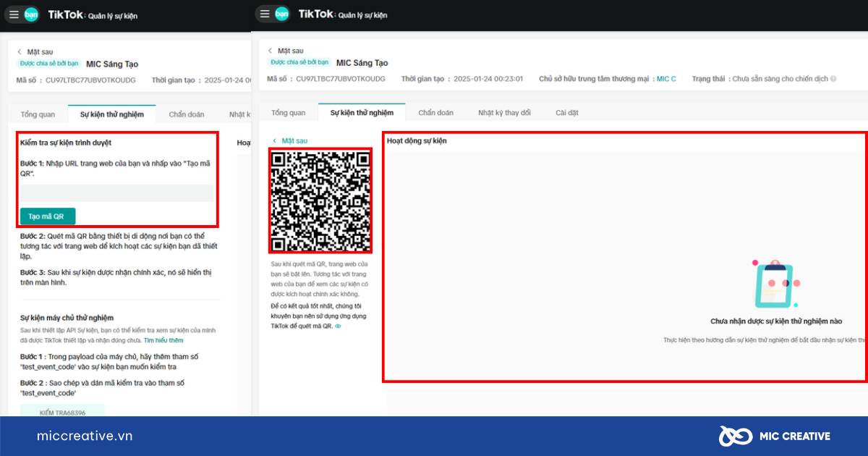Click the 'Sự kiện máy chủ thử nghiệm' heading
This screenshot has height=456, width=868.
(67, 318)
